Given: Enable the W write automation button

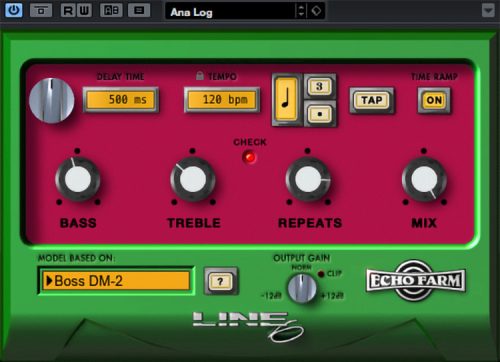Looking at the screenshot, I should [x=84, y=11].
